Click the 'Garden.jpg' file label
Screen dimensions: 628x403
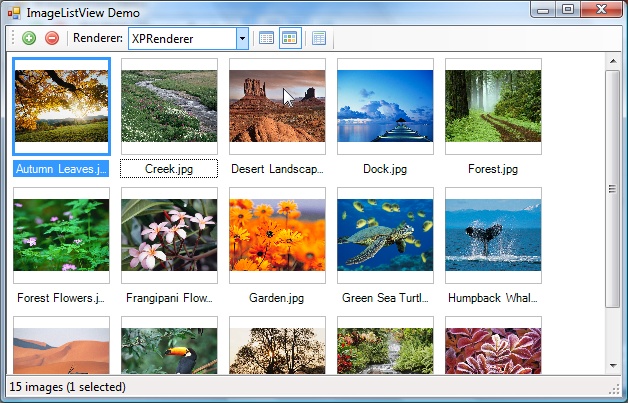point(276,298)
